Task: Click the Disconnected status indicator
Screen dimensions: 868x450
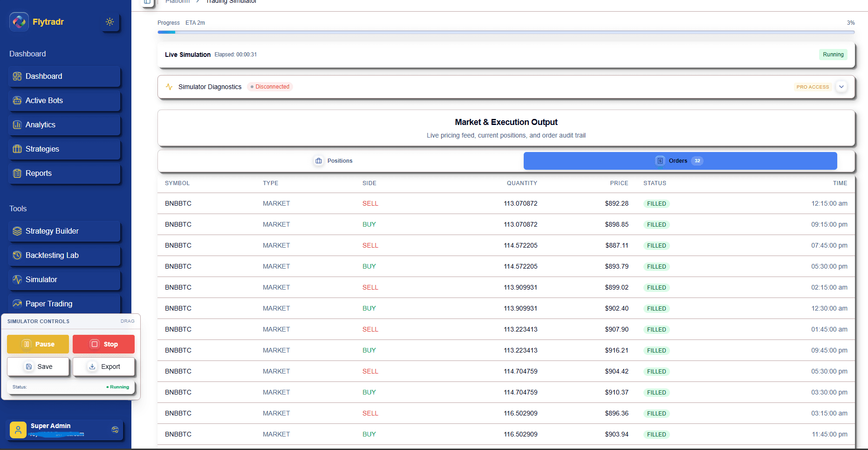Action: pyautogui.click(x=270, y=87)
